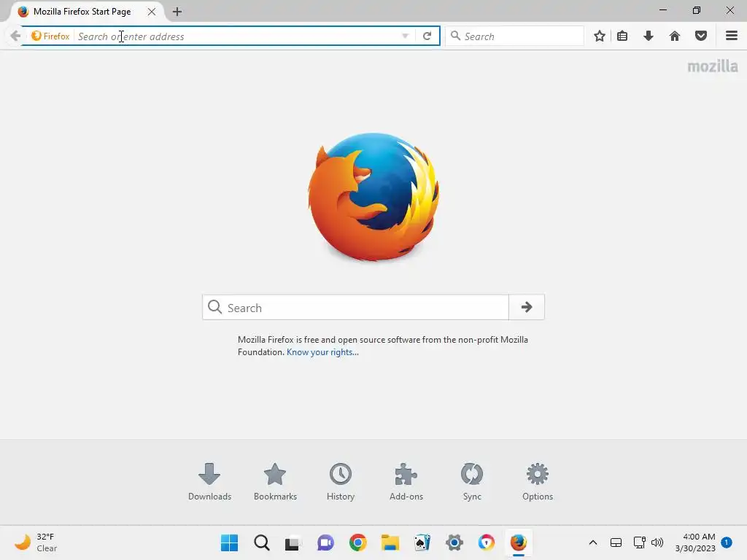
Task: Open the Chat app on taskbar
Action: (325, 542)
